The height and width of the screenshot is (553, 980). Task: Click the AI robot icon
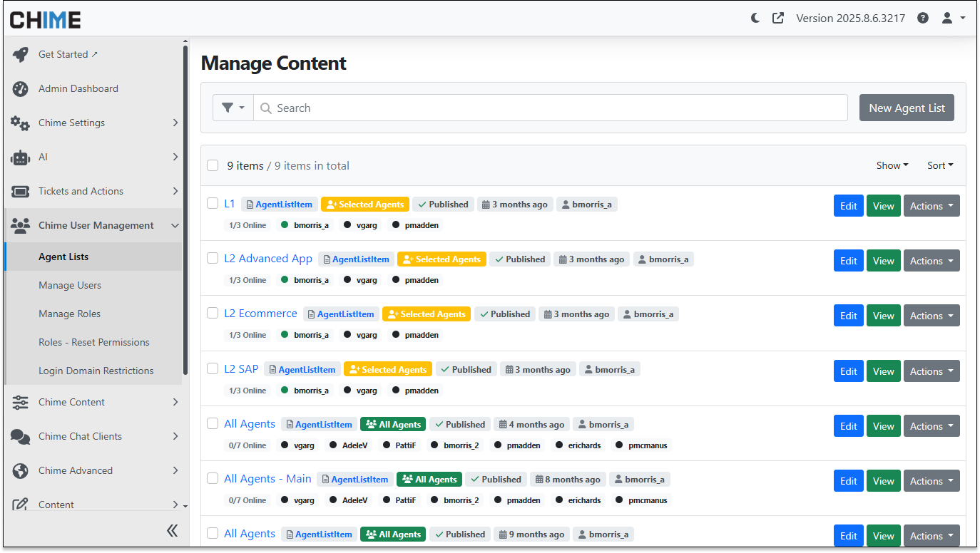[21, 157]
